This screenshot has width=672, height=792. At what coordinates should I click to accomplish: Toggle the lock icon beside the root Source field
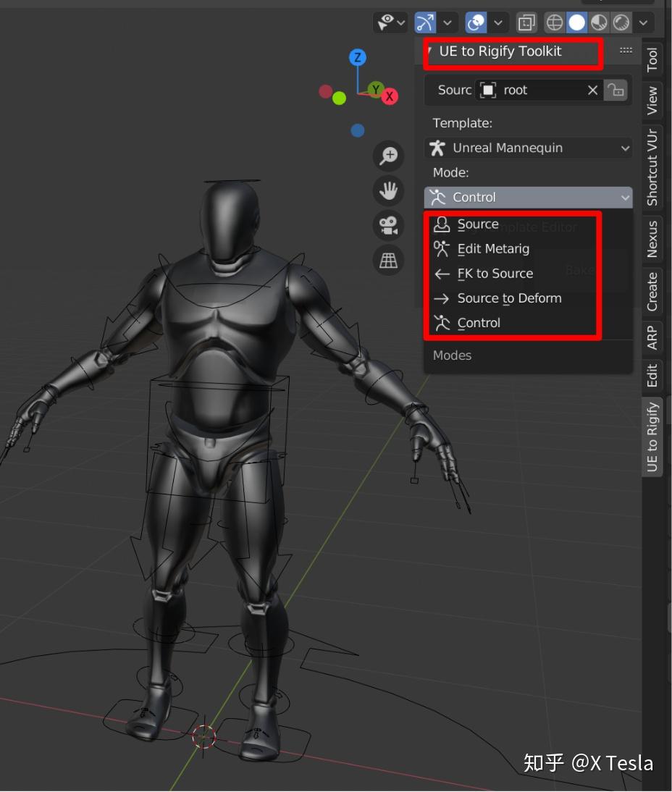[x=615, y=90]
